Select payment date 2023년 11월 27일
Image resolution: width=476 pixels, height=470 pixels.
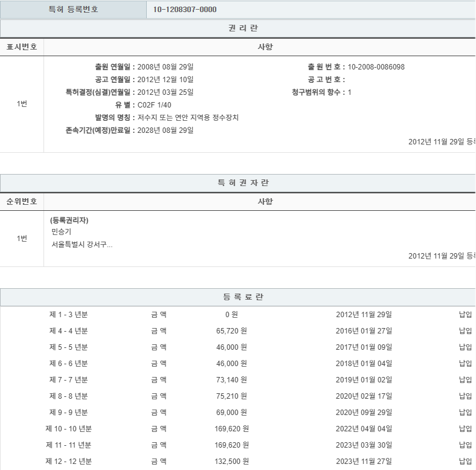364,462
